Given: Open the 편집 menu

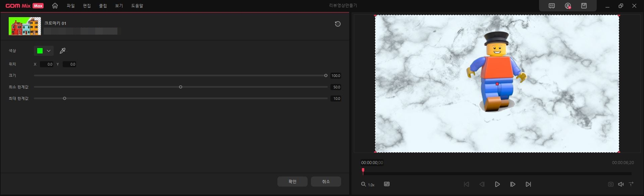Looking at the screenshot, I should (x=87, y=6).
